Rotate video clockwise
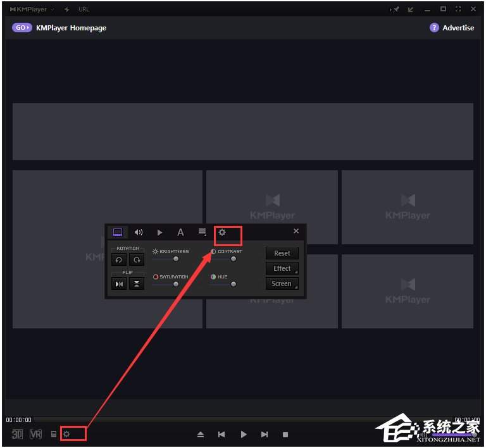486x448 pixels. click(x=137, y=259)
